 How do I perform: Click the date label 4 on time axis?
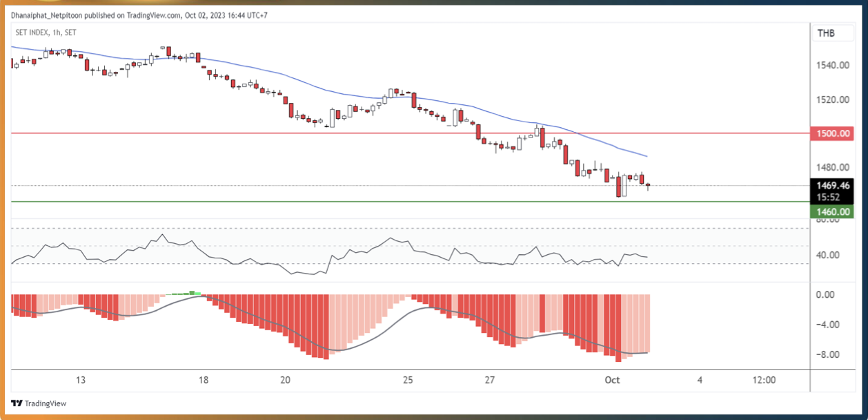[700, 380]
